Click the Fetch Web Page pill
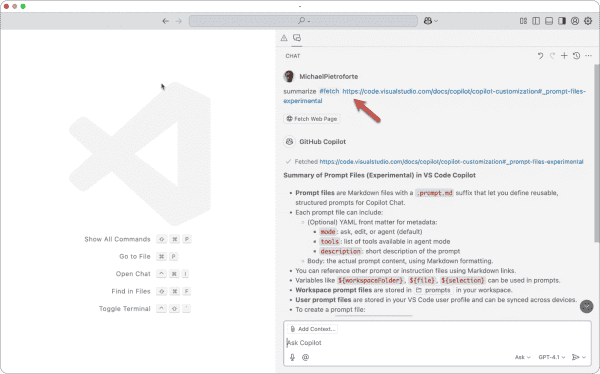This screenshot has height=374, width=600. (x=311, y=119)
